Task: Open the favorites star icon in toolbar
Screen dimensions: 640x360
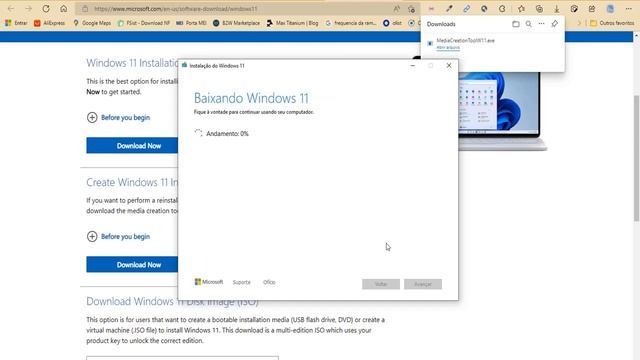Action: click(x=521, y=9)
